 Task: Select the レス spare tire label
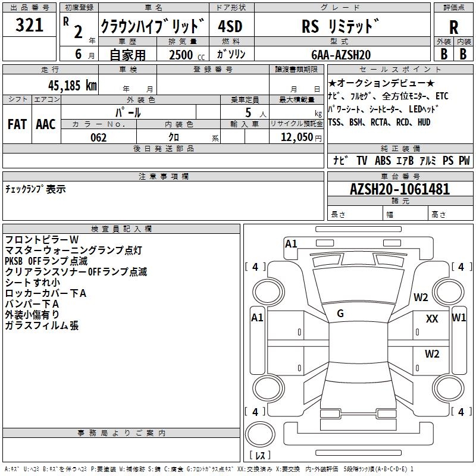point(259,456)
